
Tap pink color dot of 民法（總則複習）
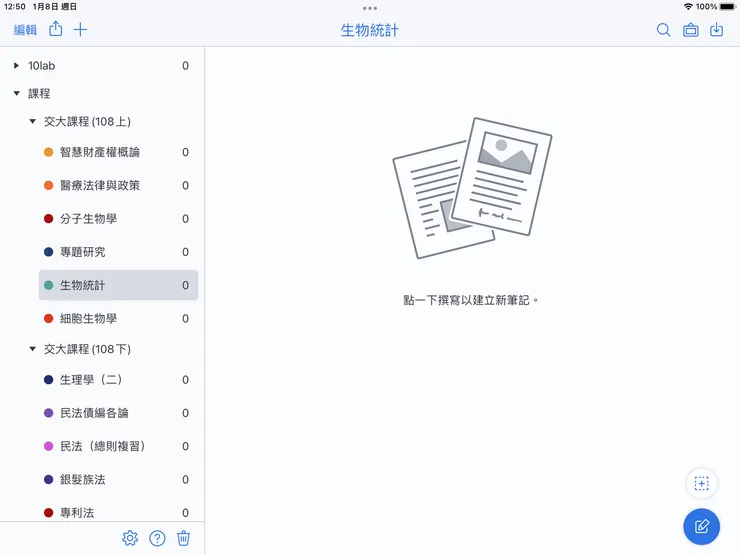click(x=49, y=446)
